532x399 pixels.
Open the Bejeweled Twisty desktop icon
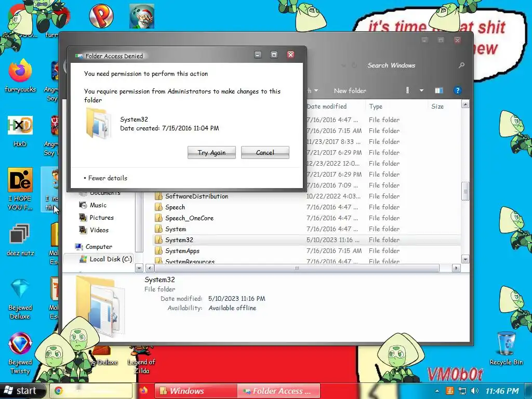(x=20, y=353)
